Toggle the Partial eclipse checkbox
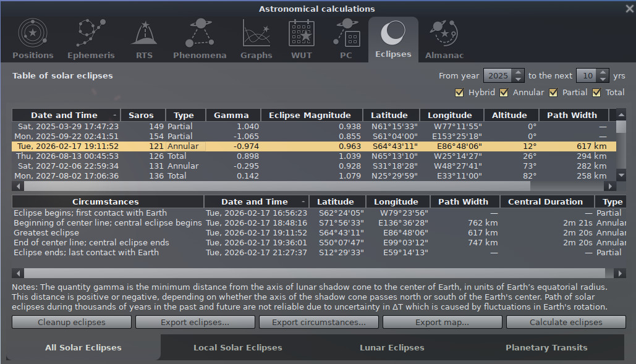This screenshot has height=364, width=636. [553, 93]
